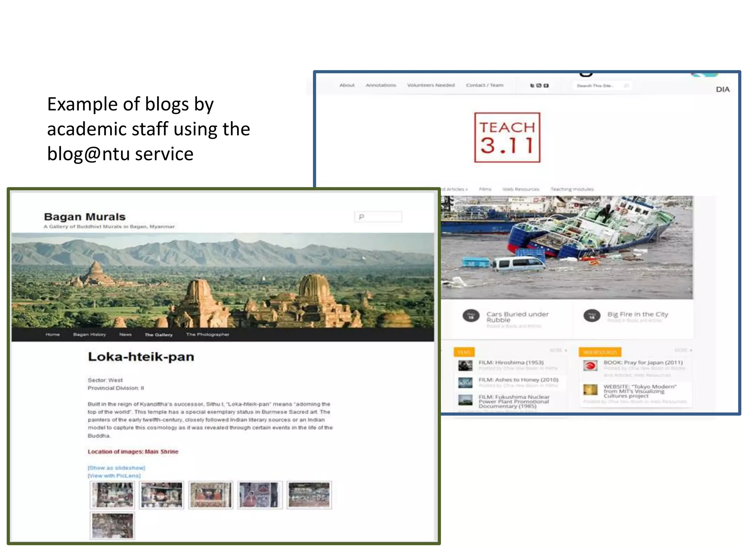Open the RSS feed icon in Teach 3.11 header

point(539,85)
